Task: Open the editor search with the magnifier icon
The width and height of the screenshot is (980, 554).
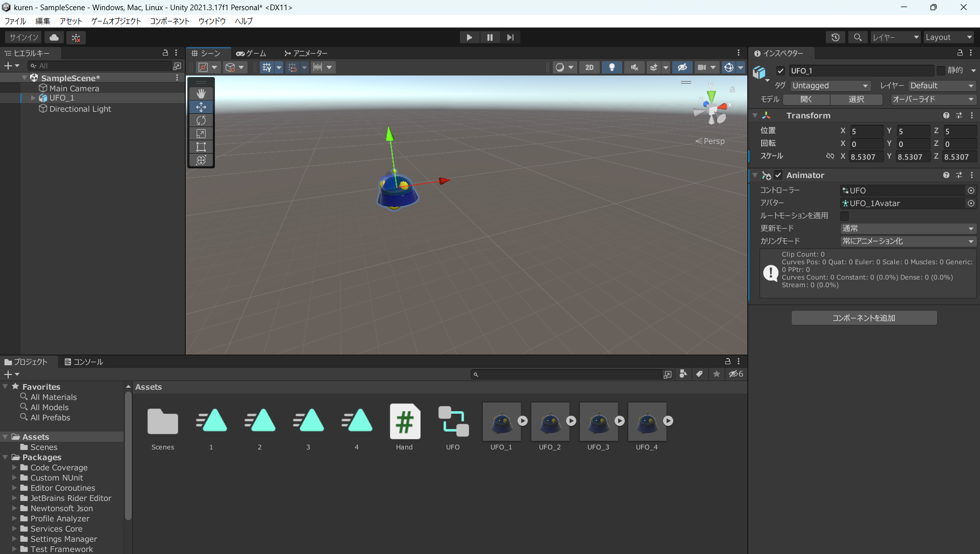Action: coord(857,37)
